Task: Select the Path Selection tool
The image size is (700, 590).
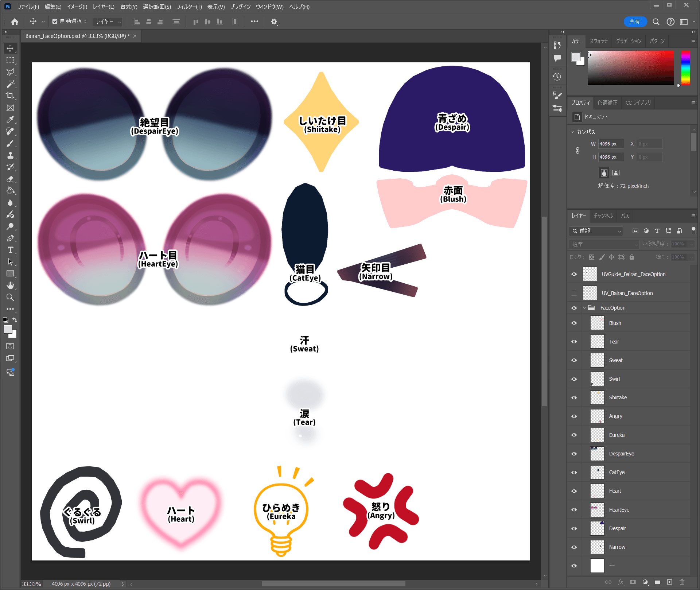Action: (x=10, y=262)
